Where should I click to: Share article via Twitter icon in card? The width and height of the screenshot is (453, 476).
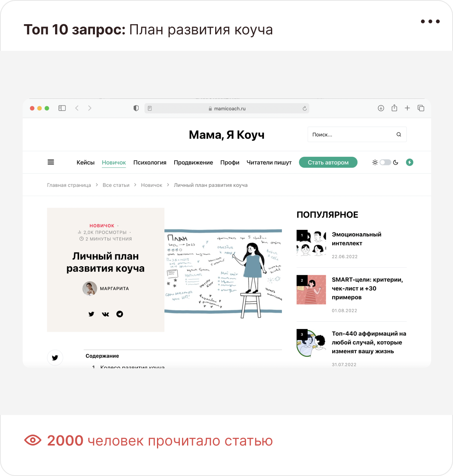click(x=91, y=314)
